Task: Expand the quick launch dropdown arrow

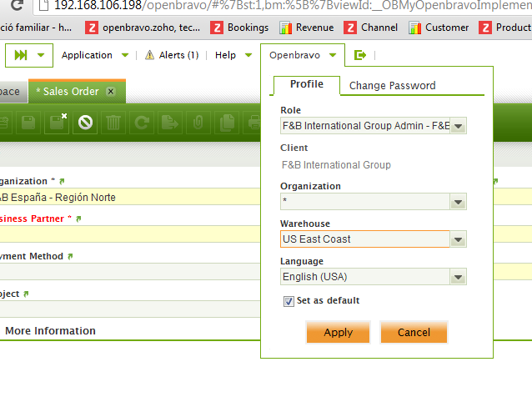Action: (x=41, y=55)
